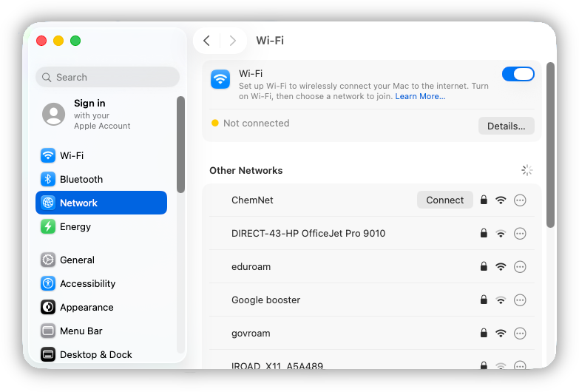Open General settings gear icon
The height and width of the screenshot is (392, 579).
click(48, 260)
